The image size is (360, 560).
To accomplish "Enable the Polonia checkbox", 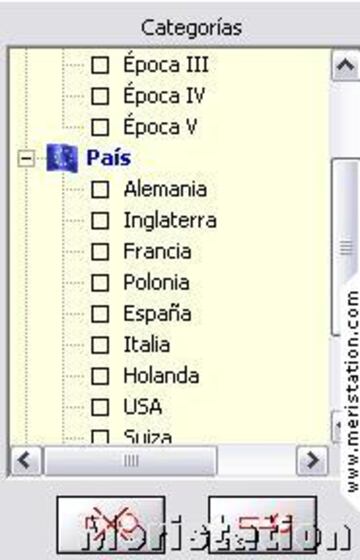I will click(100, 283).
